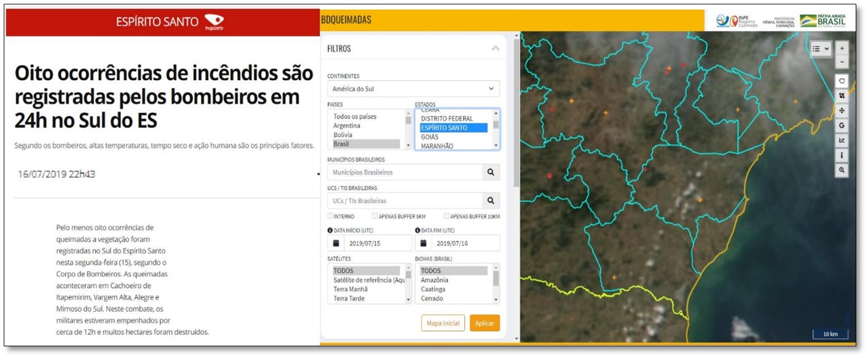
Task: Zoom in the map with plus button
Action: pos(842,49)
